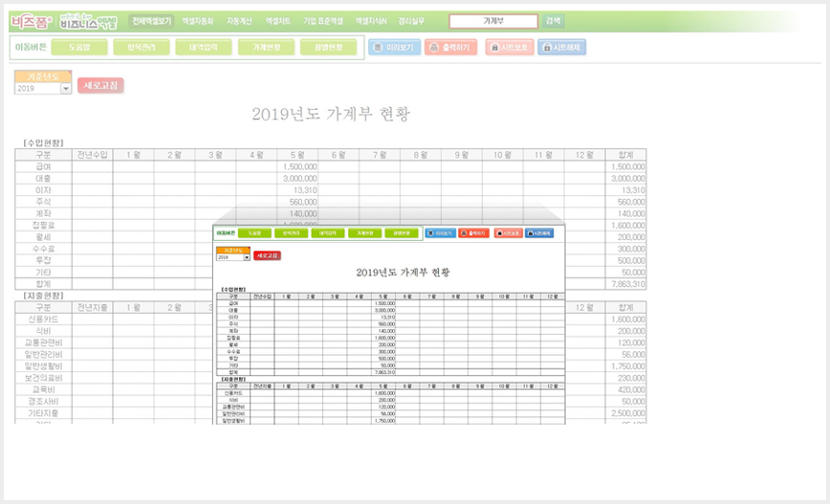The image size is (830, 504).
Task: Click the [수입현황] section label in background
Action: coord(43,142)
